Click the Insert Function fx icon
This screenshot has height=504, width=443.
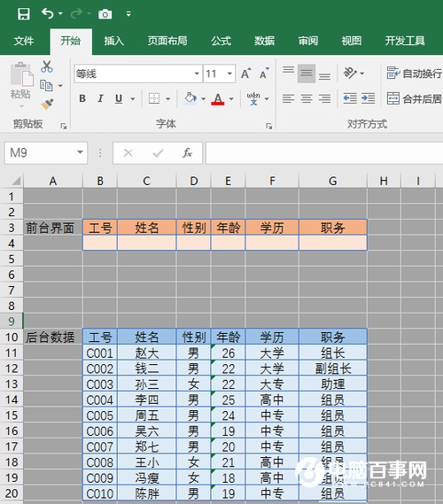188,153
